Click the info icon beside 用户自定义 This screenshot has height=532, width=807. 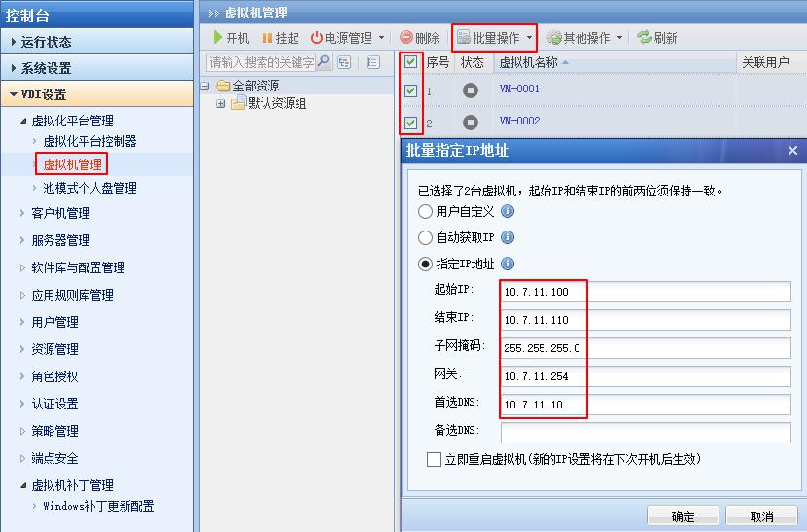tap(507, 211)
